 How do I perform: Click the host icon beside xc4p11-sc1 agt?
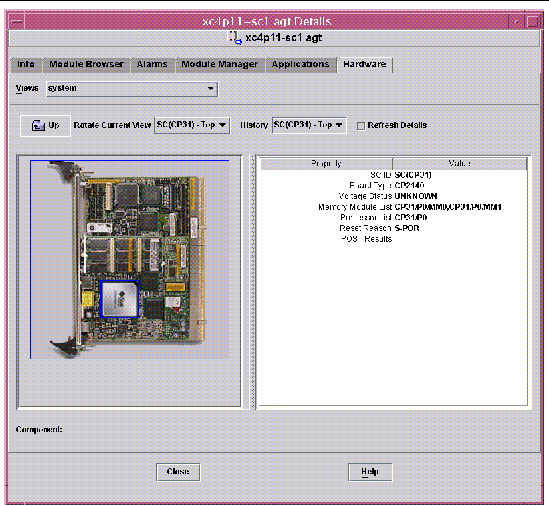(x=235, y=37)
